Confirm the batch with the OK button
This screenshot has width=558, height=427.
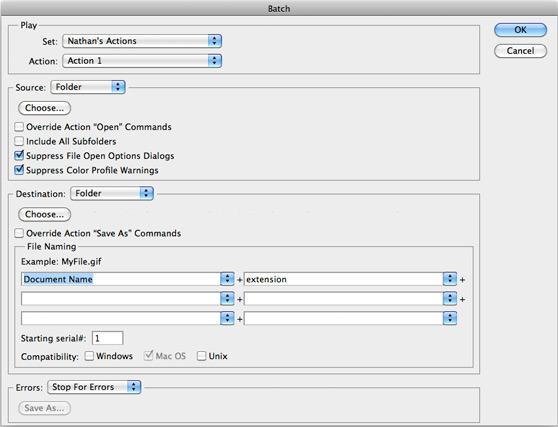(x=520, y=30)
